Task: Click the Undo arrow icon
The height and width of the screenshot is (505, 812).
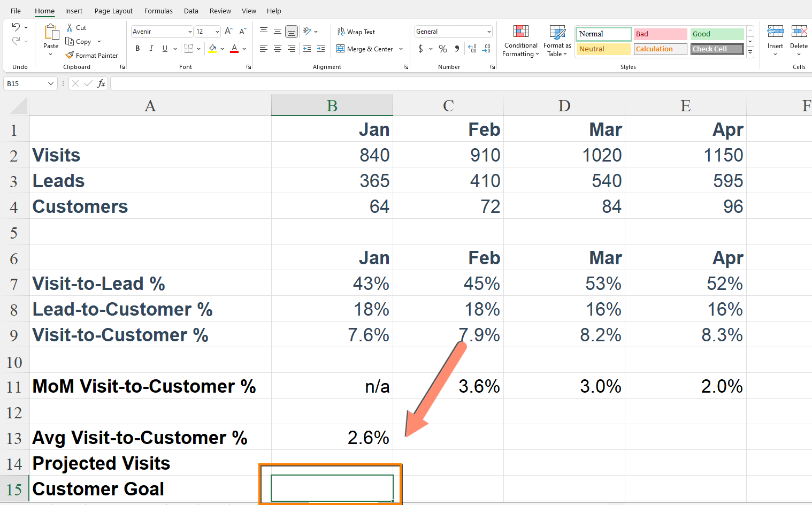Action: coord(16,27)
